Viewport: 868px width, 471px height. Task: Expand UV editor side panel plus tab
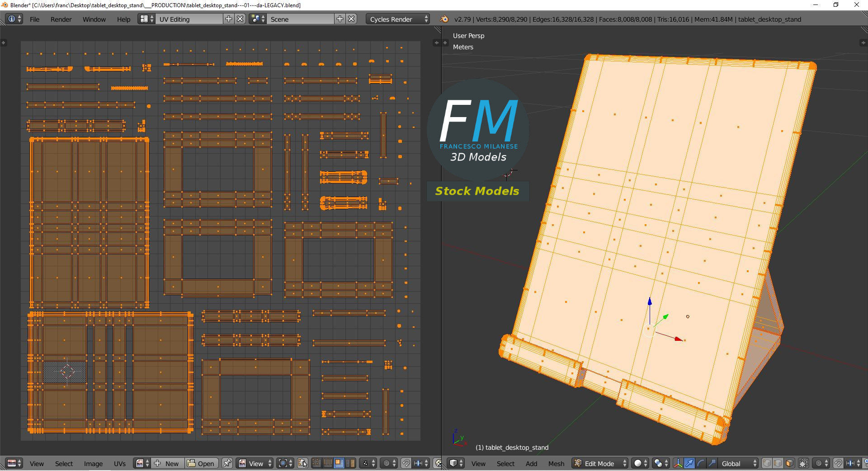coord(436,42)
